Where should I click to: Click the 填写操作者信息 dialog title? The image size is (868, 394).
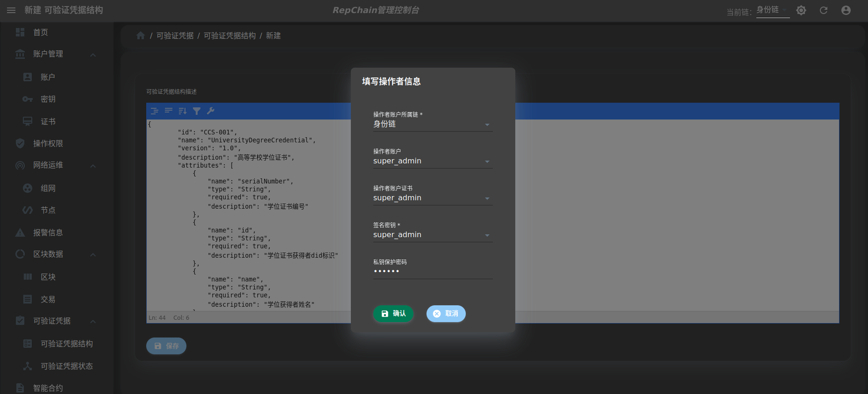[391, 81]
